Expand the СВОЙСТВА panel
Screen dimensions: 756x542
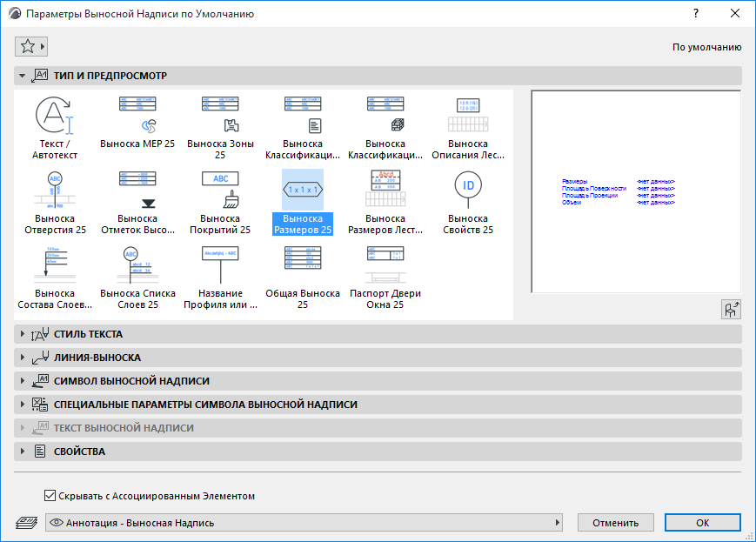[x=378, y=452]
